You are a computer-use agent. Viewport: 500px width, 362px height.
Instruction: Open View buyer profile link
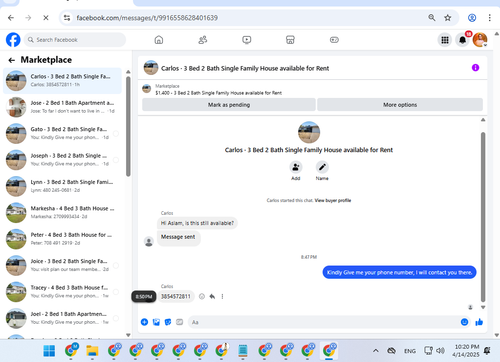pyautogui.click(x=333, y=200)
